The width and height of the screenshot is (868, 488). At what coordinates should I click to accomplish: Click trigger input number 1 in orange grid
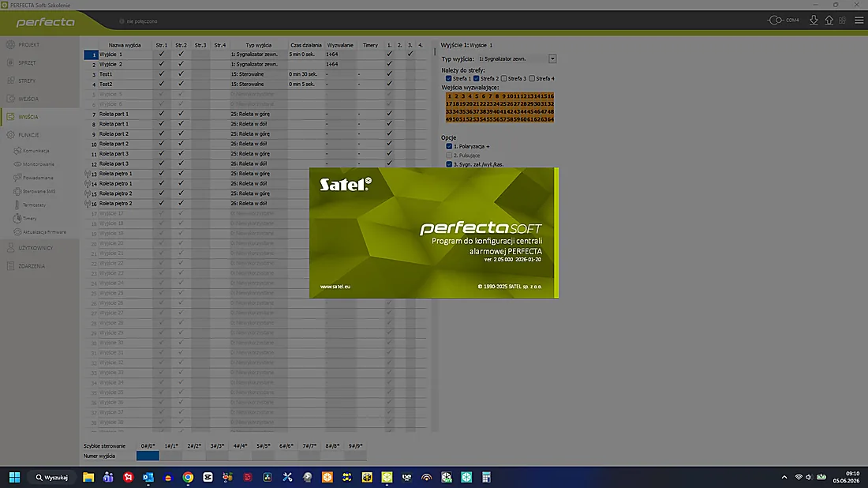pyautogui.click(x=450, y=96)
